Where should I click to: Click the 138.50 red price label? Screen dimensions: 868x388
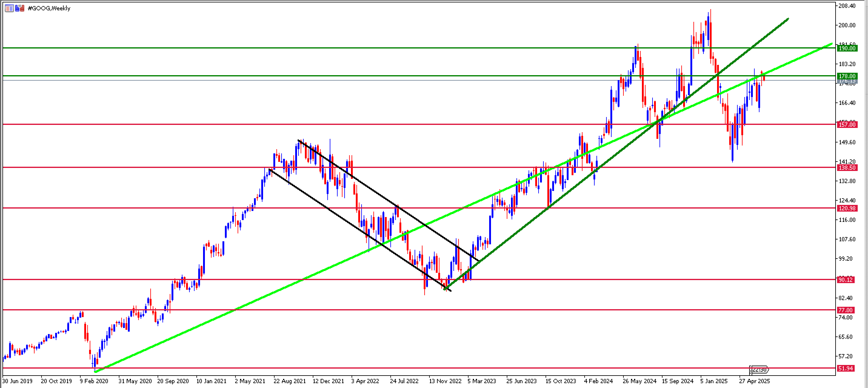pos(847,168)
